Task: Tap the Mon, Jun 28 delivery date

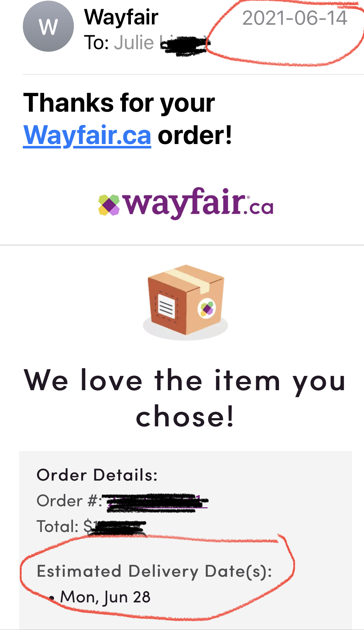Action: 105,597
